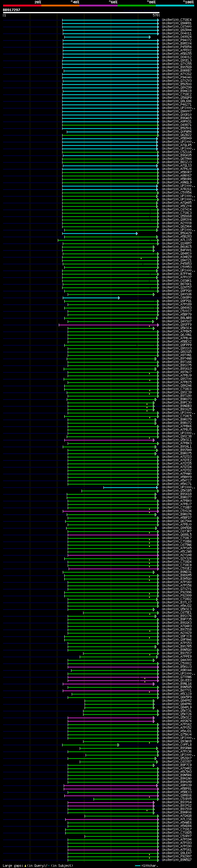
Task: Open hit UniRef100_Q93WX8
Action: [x=176, y=742]
